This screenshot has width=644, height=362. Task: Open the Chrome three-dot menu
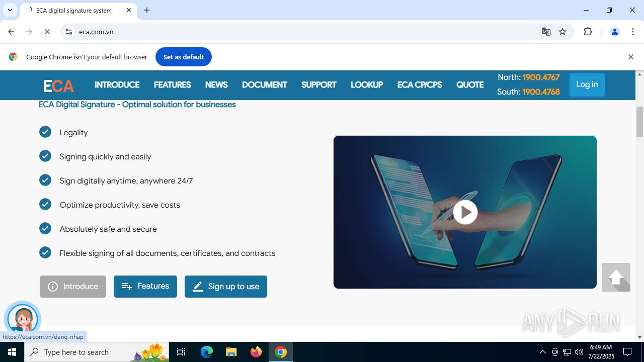pos(632,32)
